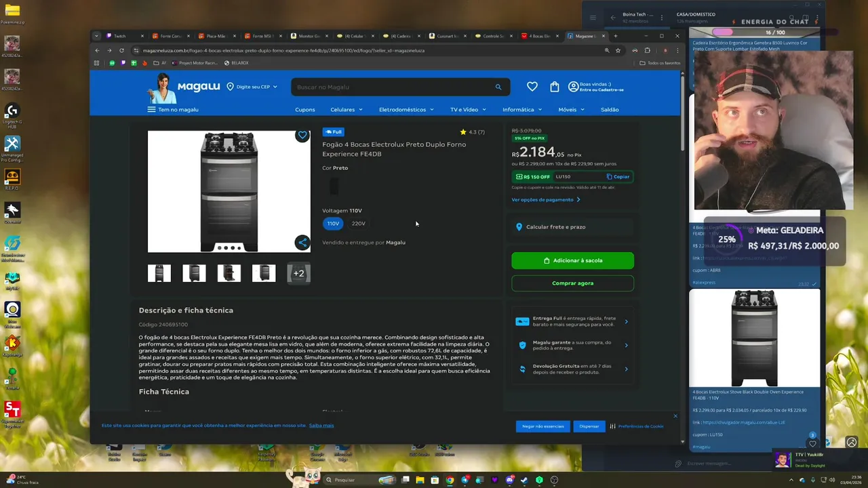The width and height of the screenshot is (868, 488).
Task: Switch to the 4 Bocas Electrolux tab
Action: (x=540, y=36)
